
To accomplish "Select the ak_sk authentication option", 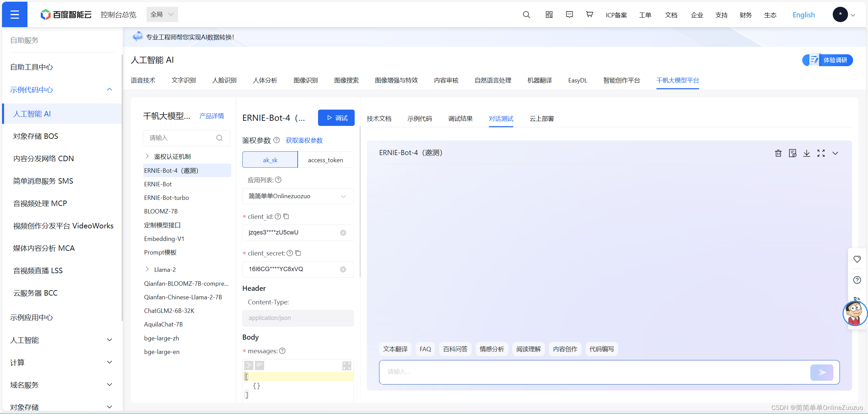I will coord(270,160).
